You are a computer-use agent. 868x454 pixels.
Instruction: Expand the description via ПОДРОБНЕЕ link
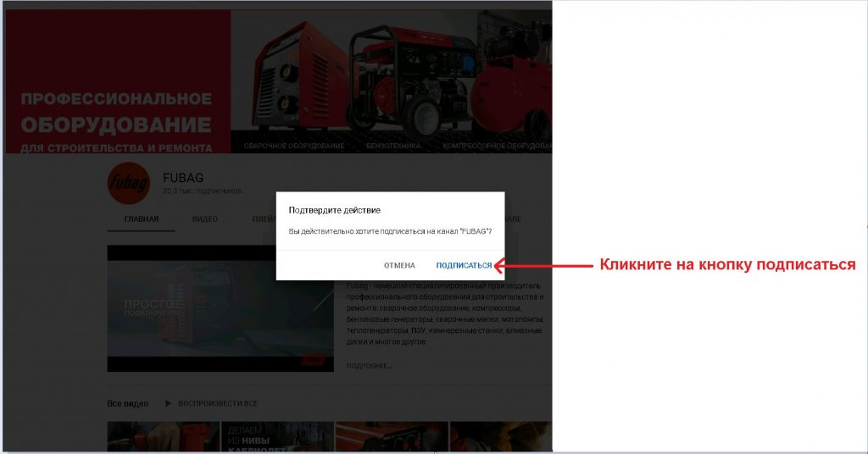coord(369,366)
